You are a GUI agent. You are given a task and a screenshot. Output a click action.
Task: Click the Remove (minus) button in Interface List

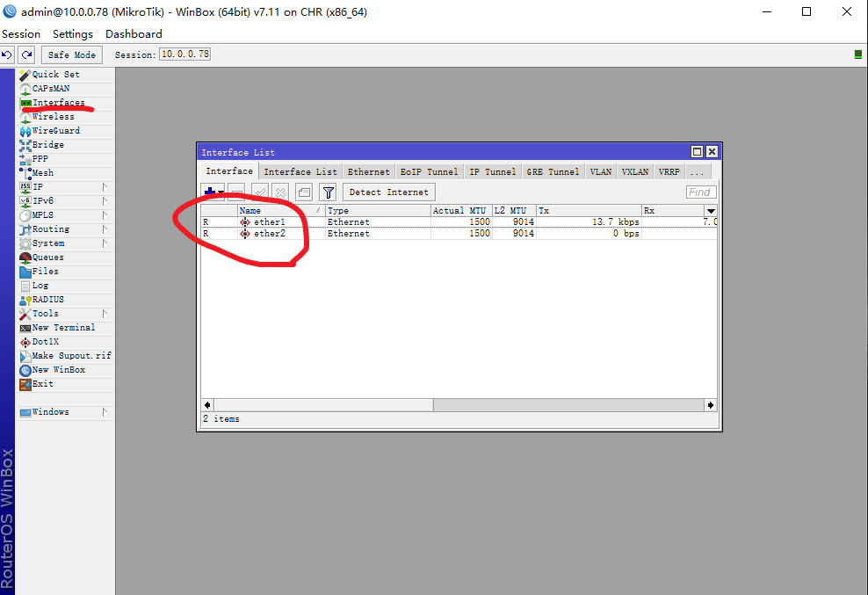pyautogui.click(x=236, y=192)
